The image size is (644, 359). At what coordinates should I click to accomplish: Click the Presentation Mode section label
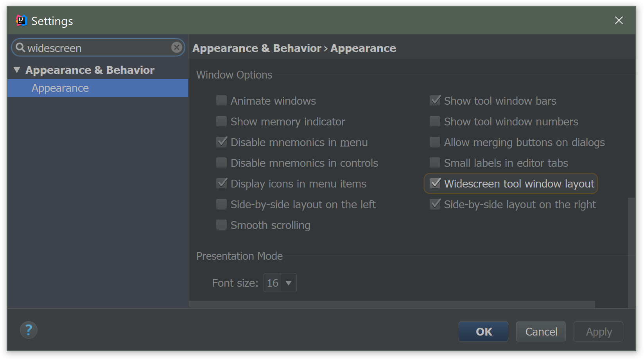[239, 256]
